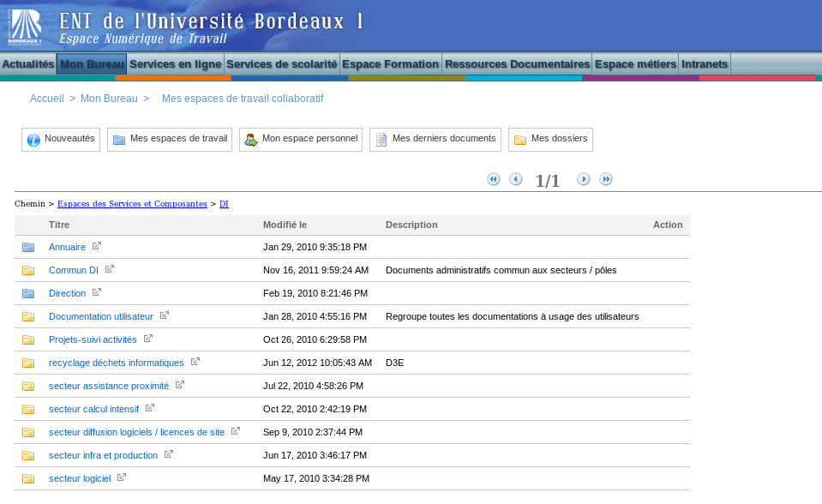Screen dimensions: 822x504
Task: Switch to Ressources Documentaires tab
Action: pyautogui.click(x=518, y=64)
